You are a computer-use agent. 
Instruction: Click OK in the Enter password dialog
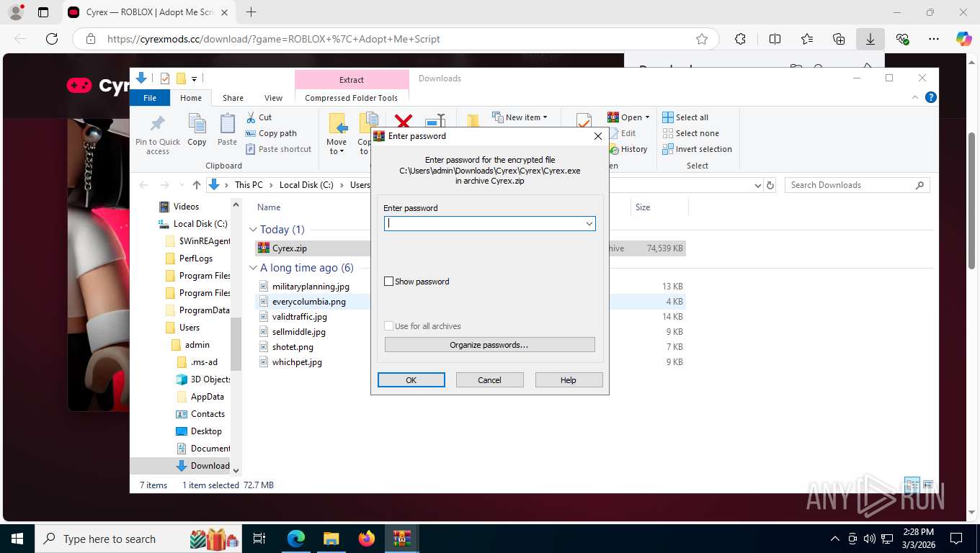[411, 380]
